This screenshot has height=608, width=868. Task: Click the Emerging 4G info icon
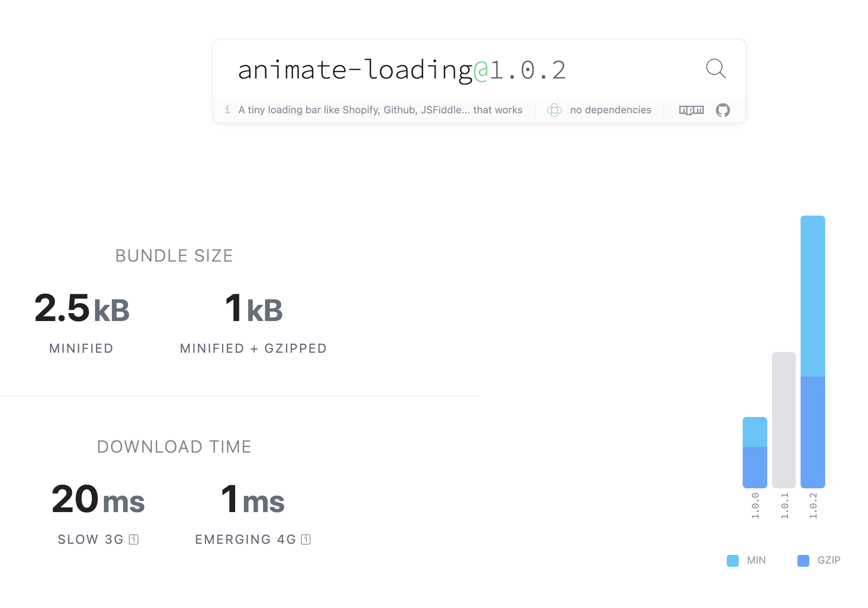tap(306, 539)
